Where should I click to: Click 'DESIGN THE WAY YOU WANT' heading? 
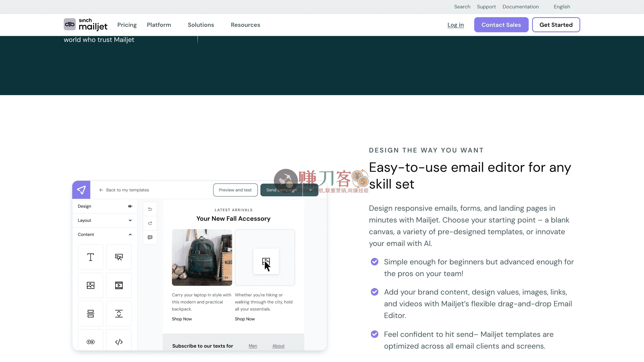click(x=426, y=150)
